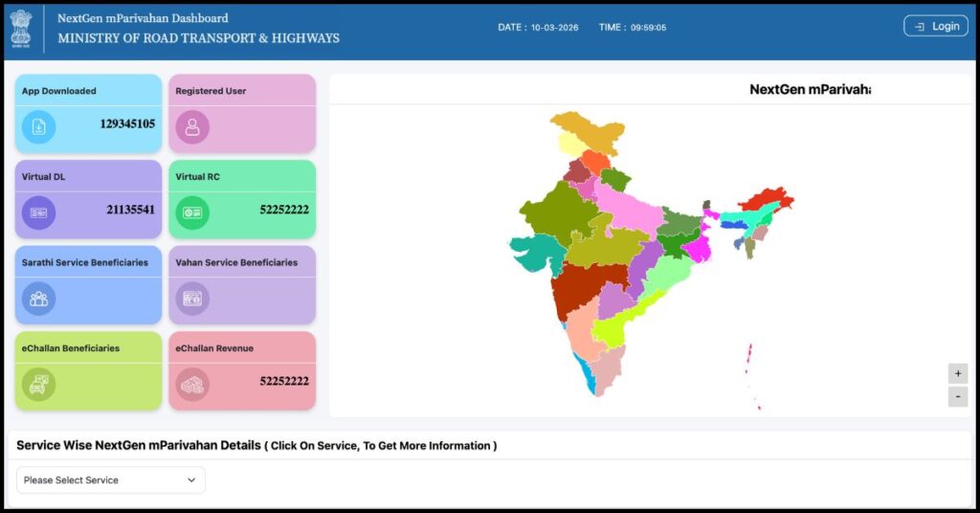Image resolution: width=980 pixels, height=513 pixels.
Task: Click the Virtual RC certificate icon
Action: 192,212
